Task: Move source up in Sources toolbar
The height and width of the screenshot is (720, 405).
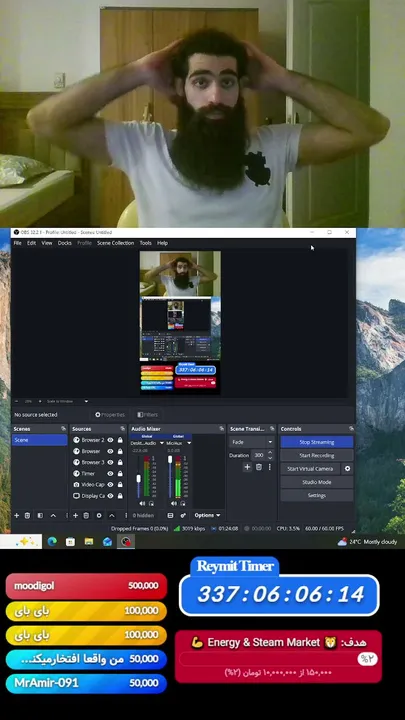Action: pyautogui.click(x=112, y=516)
